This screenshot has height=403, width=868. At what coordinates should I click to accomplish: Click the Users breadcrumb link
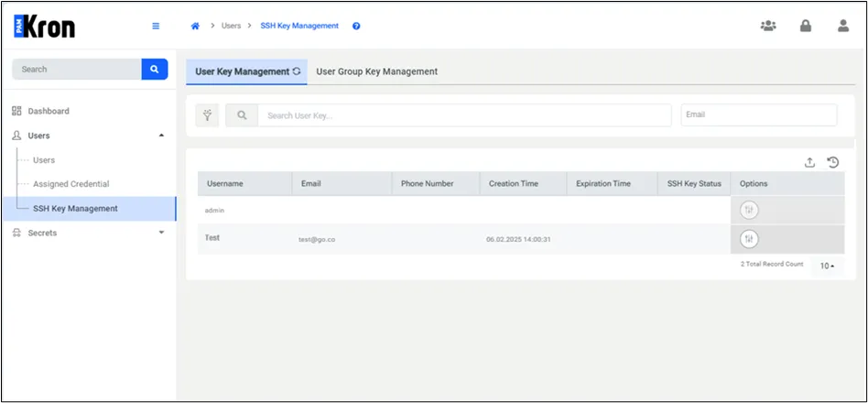pyautogui.click(x=231, y=26)
